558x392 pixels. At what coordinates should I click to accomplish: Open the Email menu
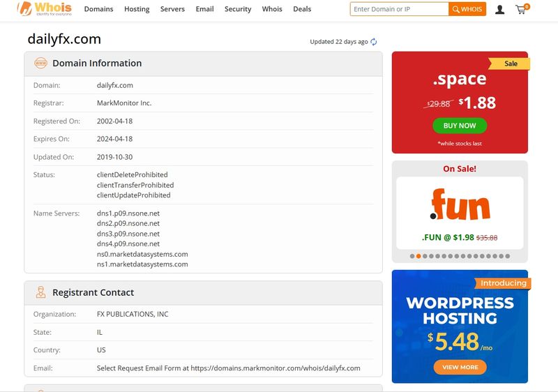click(204, 9)
